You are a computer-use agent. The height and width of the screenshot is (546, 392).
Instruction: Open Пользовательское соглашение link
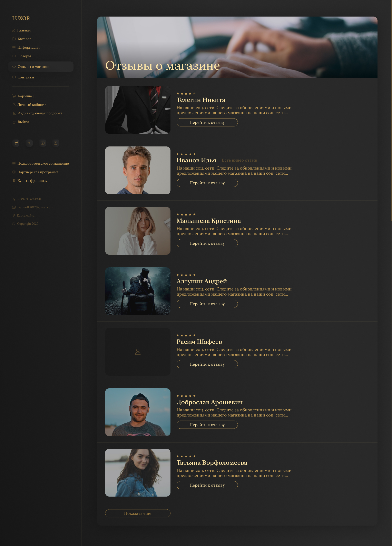(43, 163)
